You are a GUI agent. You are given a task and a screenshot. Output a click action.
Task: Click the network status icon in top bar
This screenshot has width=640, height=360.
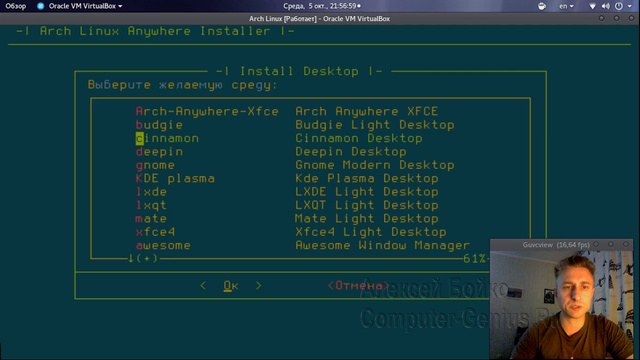pos(592,6)
